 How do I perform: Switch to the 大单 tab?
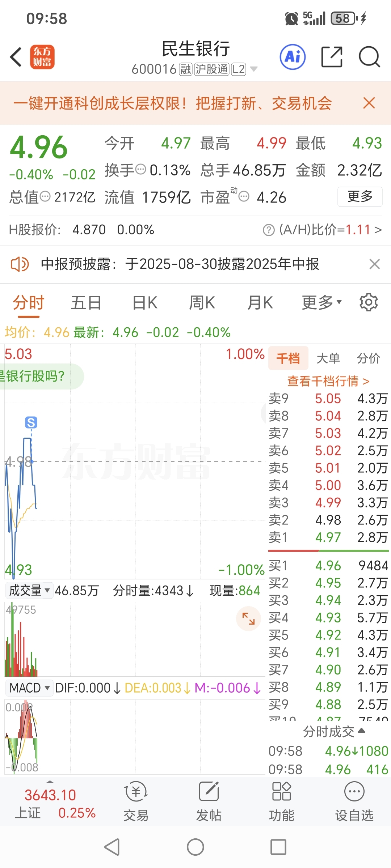[328, 358]
